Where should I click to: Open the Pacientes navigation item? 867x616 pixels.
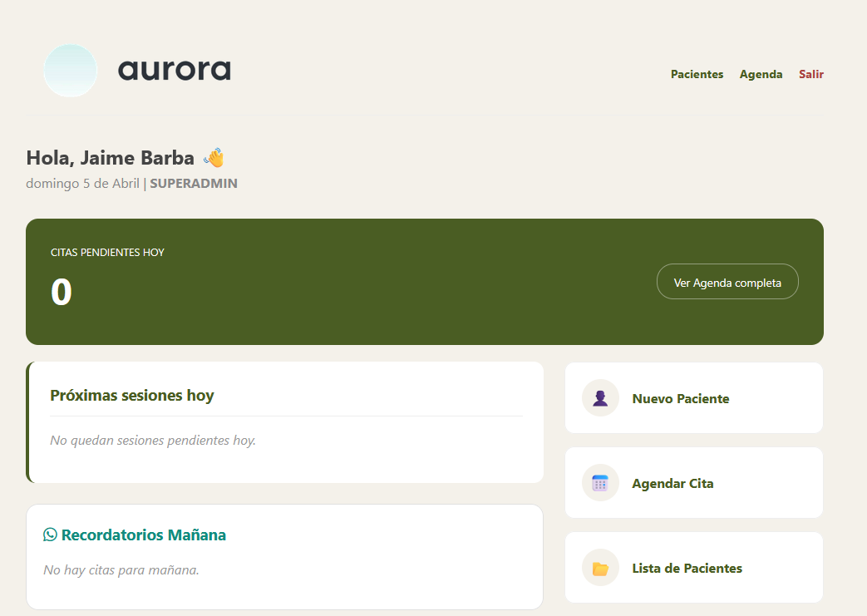pos(697,74)
